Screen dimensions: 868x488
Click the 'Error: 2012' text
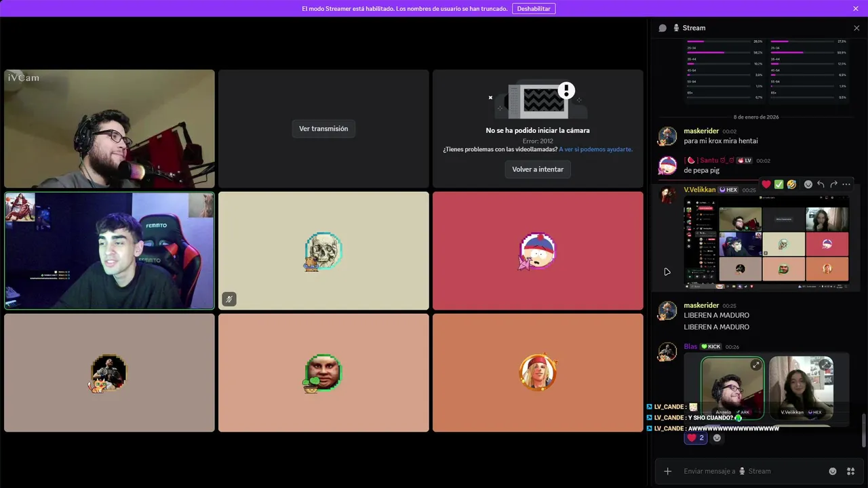pos(538,141)
